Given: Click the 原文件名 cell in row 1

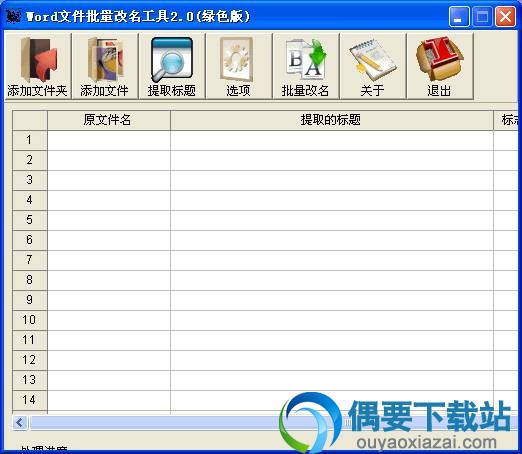Looking at the screenshot, I should [x=109, y=140].
